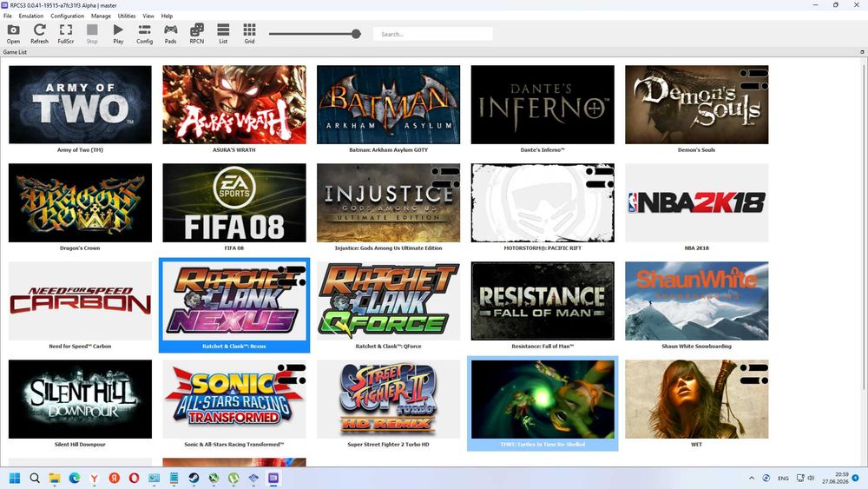Open the RPCN network icon
Viewport: 868px width, 489px height.
[x=196, y=33]
